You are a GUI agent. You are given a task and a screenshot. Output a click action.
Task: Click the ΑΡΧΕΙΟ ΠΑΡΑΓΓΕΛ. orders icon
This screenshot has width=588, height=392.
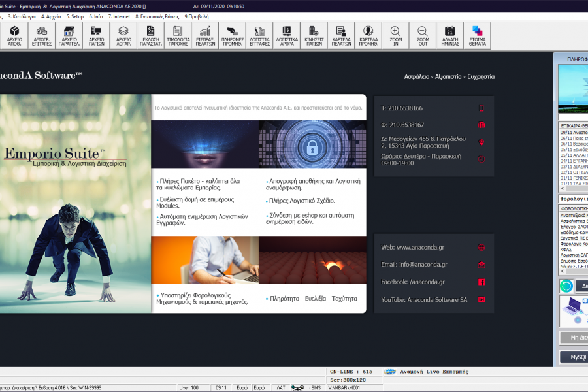69,36
